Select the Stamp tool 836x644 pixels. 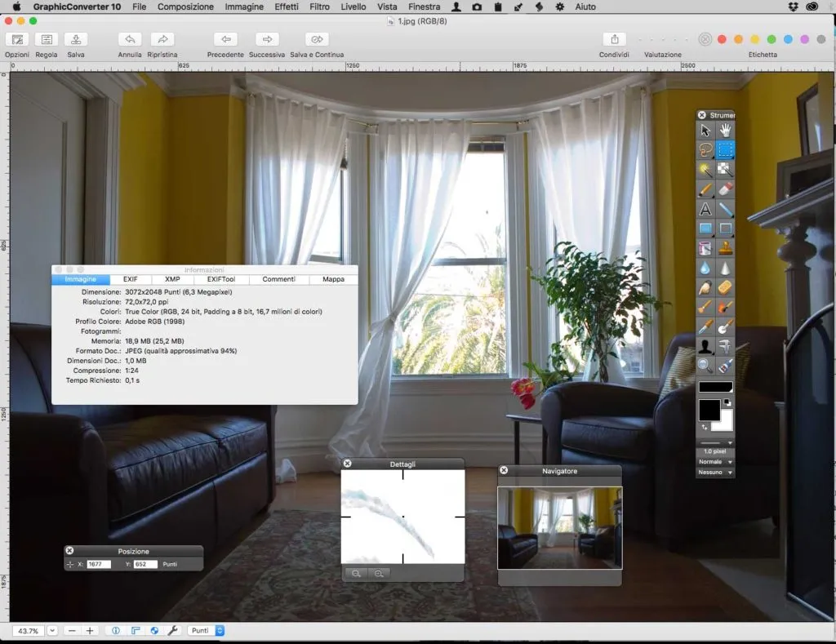point(725,248)
